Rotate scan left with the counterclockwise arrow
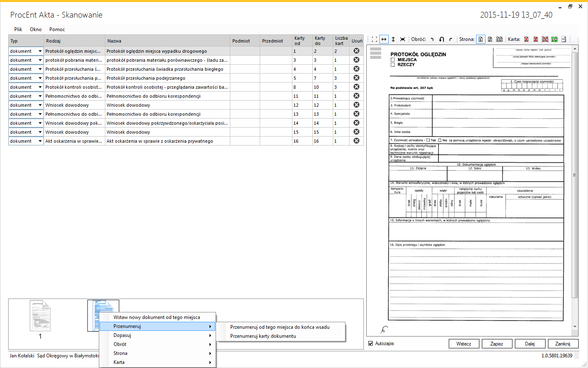The image size is (588, 368). pos(432,39)
